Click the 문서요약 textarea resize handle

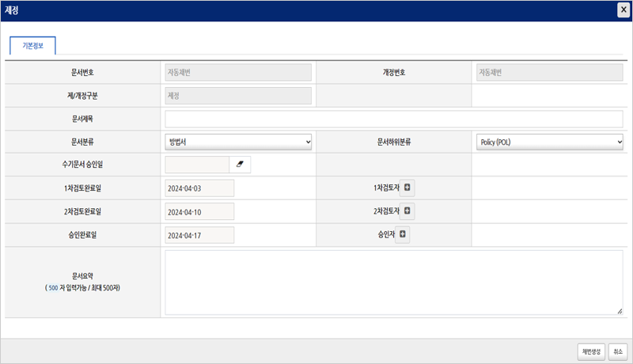click(620, 312)
